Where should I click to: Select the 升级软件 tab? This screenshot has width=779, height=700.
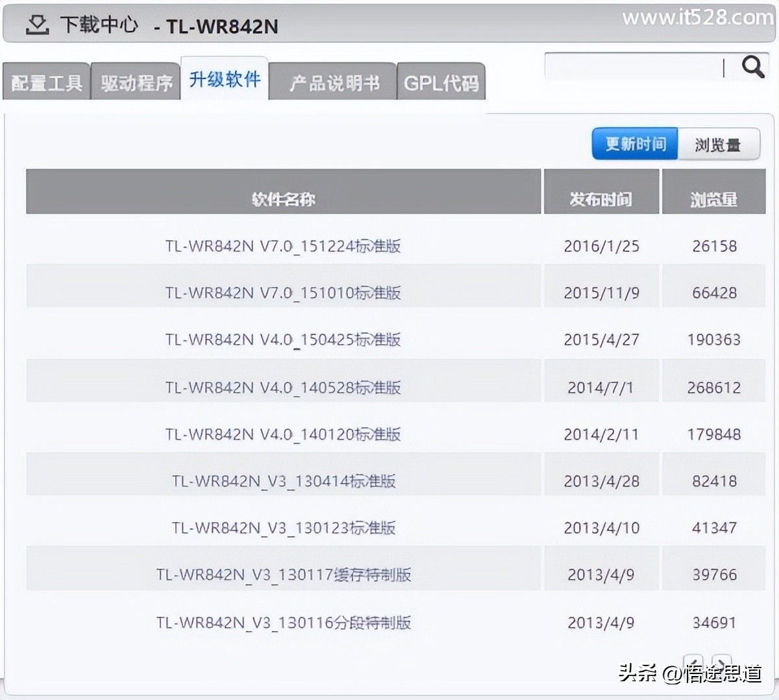tap(225, 79)
